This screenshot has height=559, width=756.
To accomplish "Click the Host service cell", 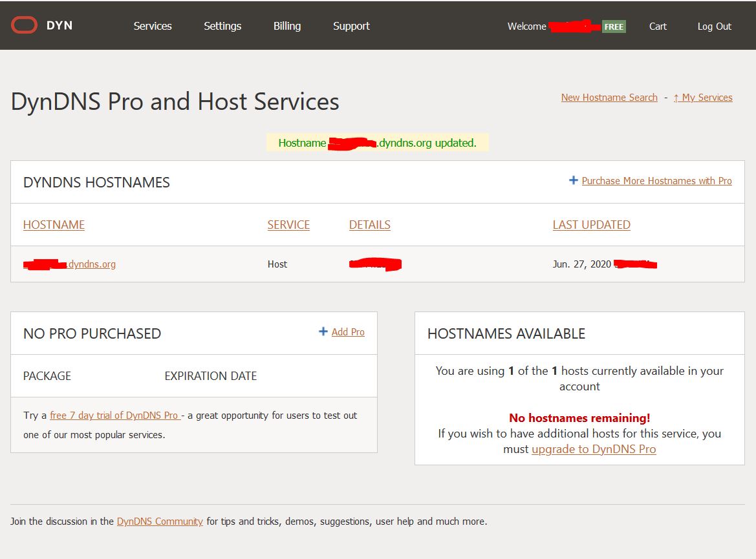I will click(277, 264).
